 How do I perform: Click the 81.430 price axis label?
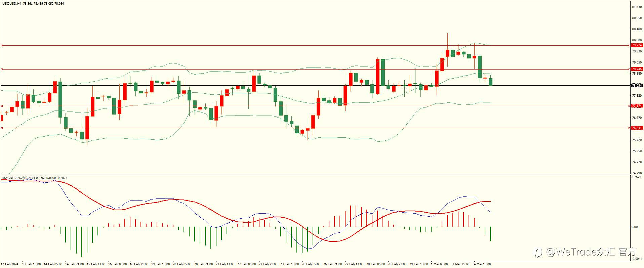[x=637, y=7]
